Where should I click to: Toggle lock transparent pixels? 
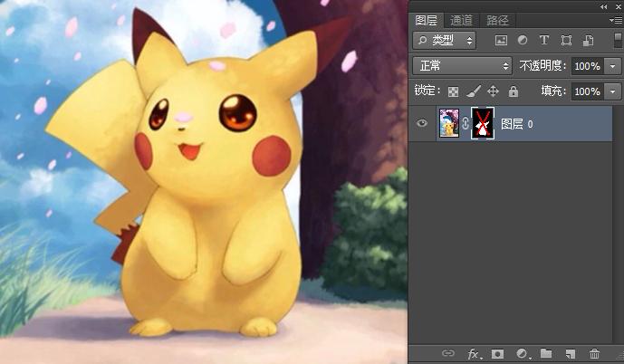pos(453,91)
